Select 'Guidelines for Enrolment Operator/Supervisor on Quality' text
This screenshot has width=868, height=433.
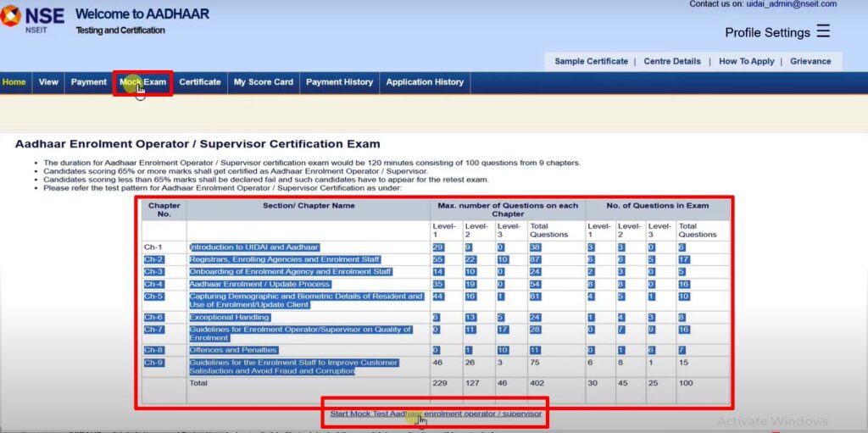tap(301, 333)
